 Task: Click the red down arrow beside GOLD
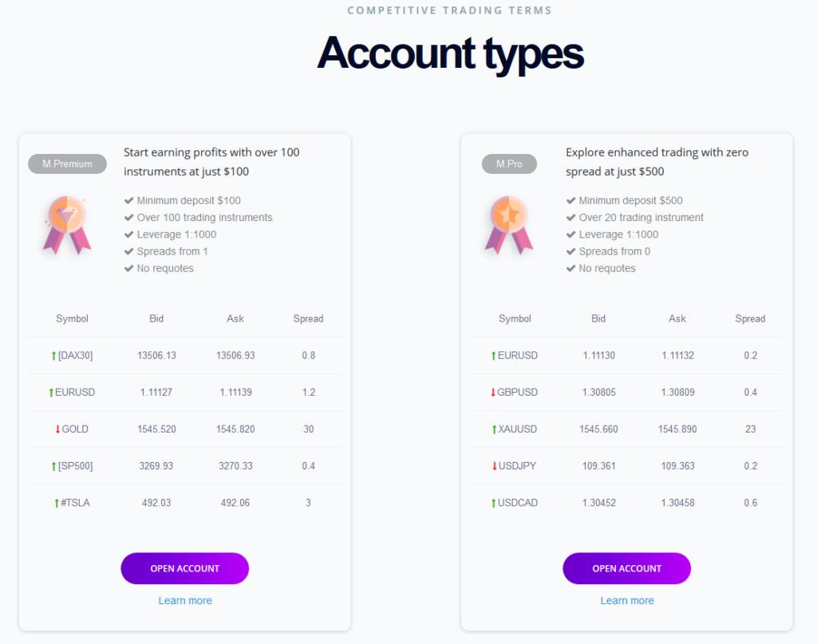[x=57, y=429]
